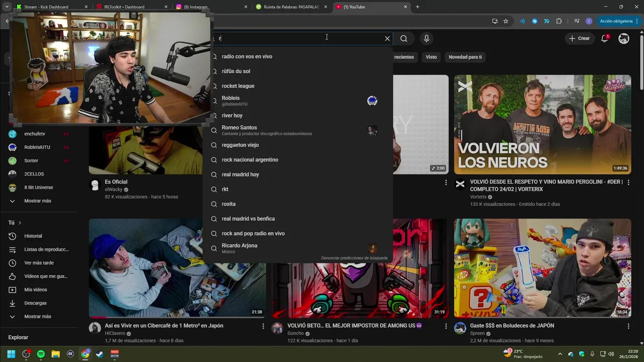The width and height of the screenshot is (644, 362).
Task: Open a new Chrome tab
Action: click(417, 7)
